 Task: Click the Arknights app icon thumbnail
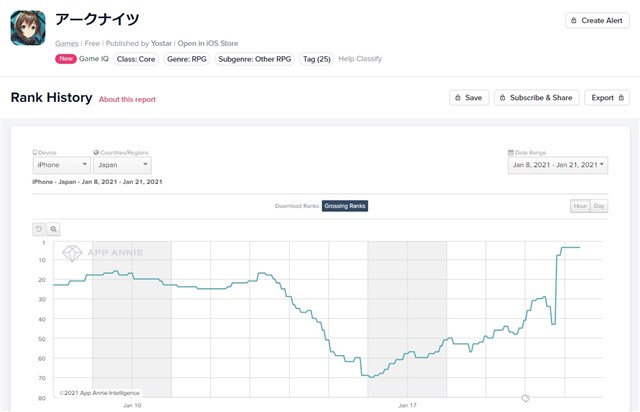click(x=28, y=28)
